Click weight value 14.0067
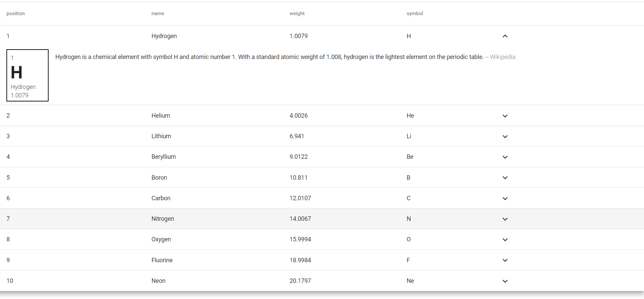Viewport: 644px width, 299px height. point(300,219)
